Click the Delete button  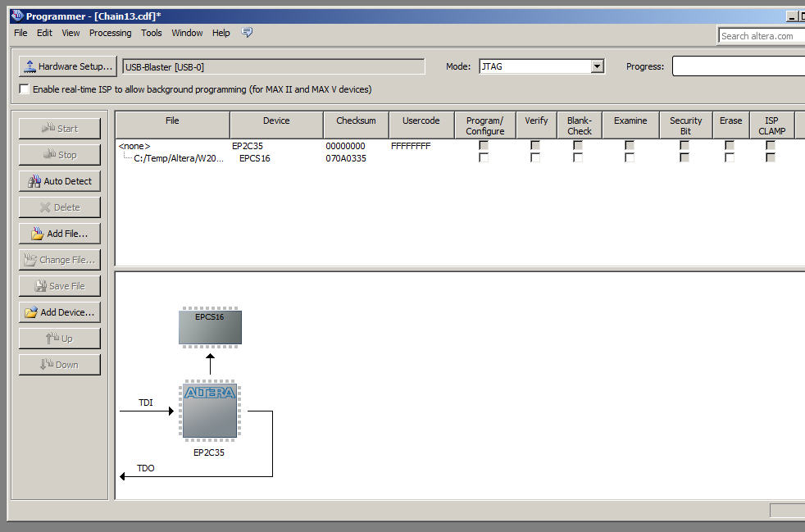(x=60, y=207)
